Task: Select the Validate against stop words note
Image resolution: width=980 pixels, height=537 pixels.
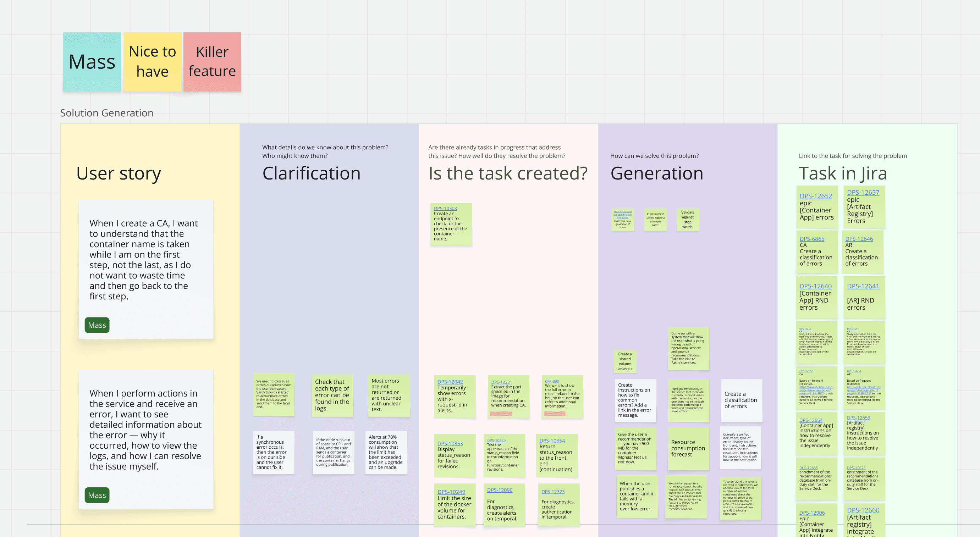Action: pos(687,220)
